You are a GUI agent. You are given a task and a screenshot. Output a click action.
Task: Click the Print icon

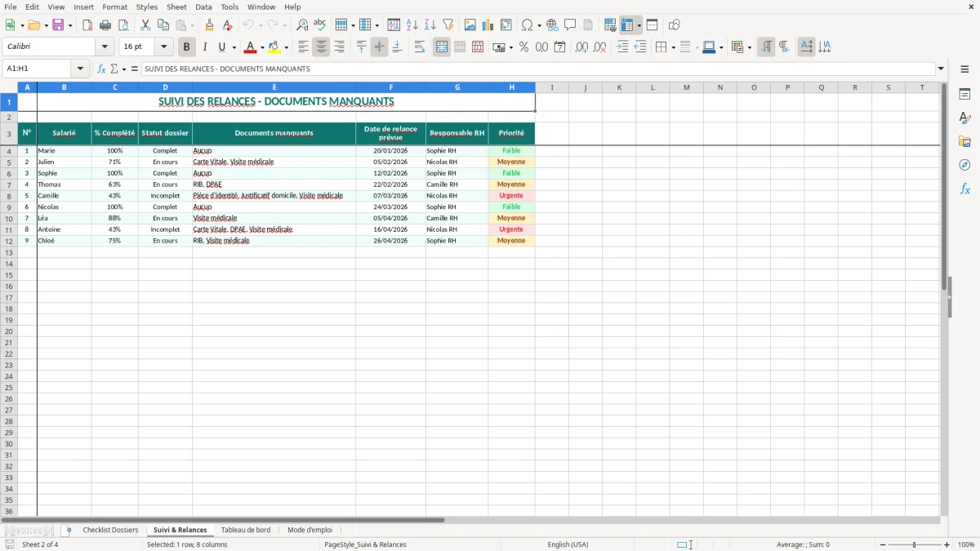pos(105,25)
